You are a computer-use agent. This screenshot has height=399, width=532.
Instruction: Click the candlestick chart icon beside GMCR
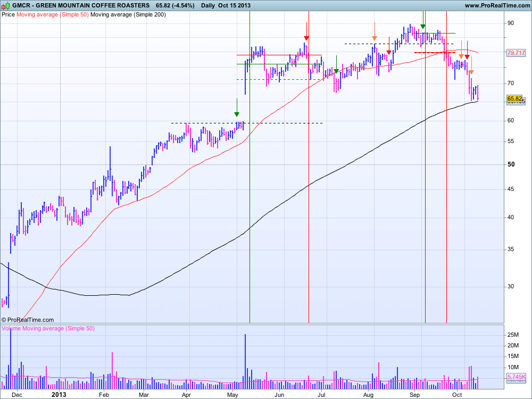tap(6, 5)
